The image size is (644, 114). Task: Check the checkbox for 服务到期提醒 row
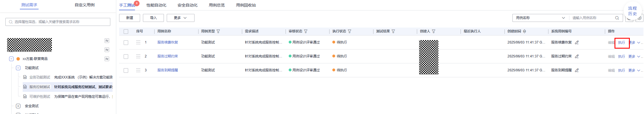(x=126, y=71)
